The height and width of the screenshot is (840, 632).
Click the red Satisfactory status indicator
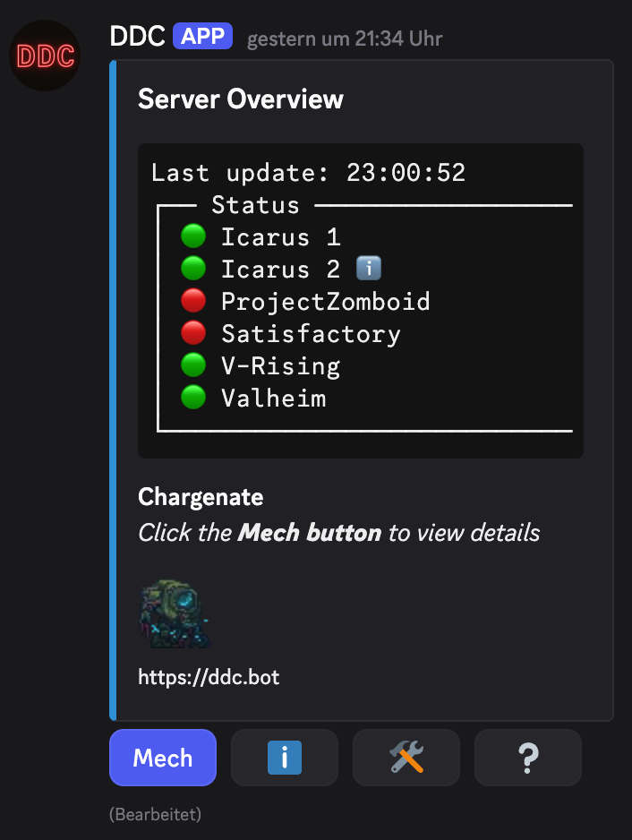[193, 332]
